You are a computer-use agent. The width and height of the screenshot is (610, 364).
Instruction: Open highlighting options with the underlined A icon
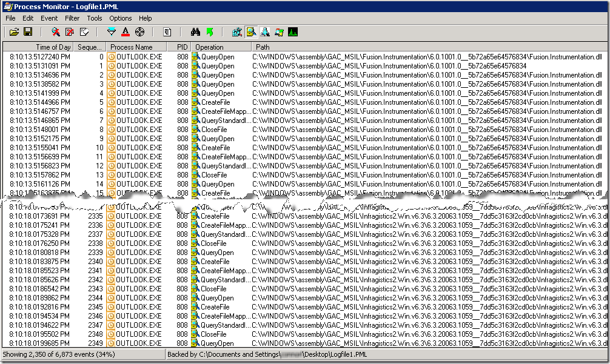[x=125, y=32]
